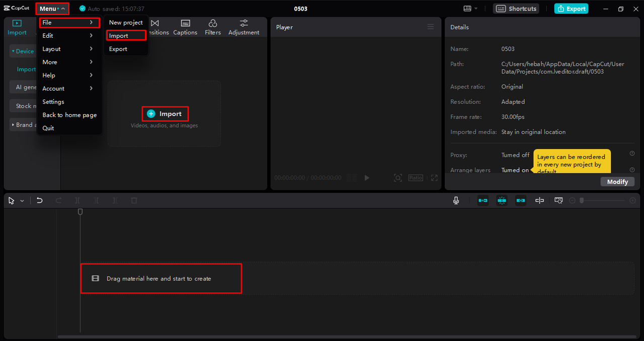Toggle main track magnet
The width and height of the screenshot is (644, 341).
483,200
